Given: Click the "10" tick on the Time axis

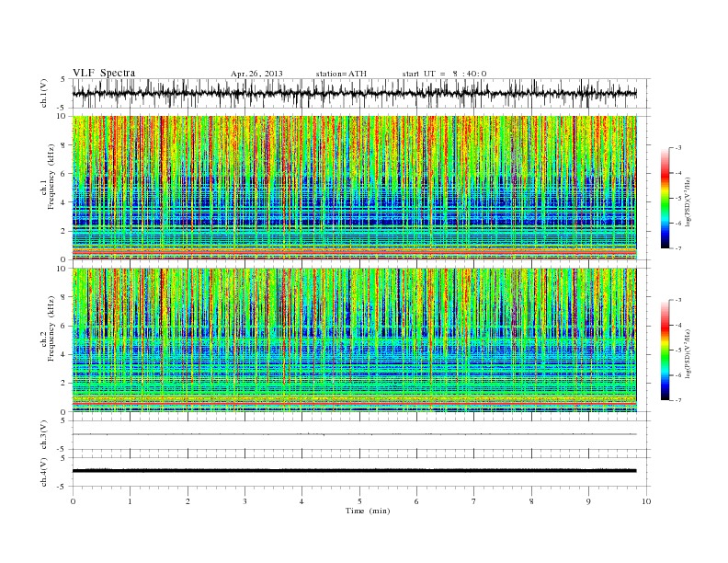Looking at the screenshot, I should click(x=646, y=501).
